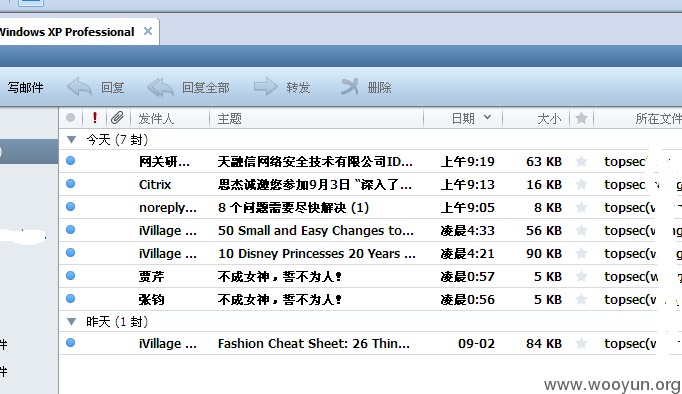
Task: Click the Delete X icon
Action: pyautogui.click(x=349, y=87)
